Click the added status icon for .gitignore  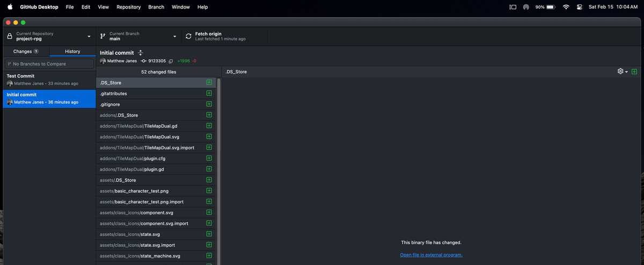click(x=209, y=104)
